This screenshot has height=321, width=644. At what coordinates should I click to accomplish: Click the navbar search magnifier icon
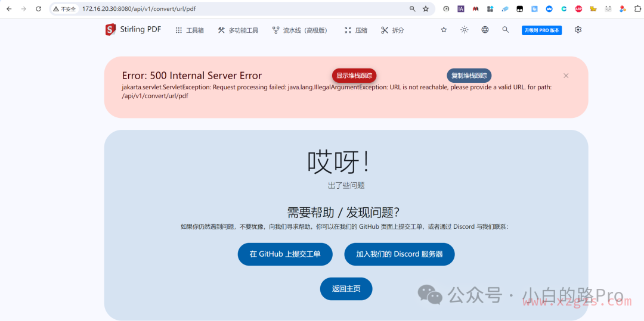506,30
